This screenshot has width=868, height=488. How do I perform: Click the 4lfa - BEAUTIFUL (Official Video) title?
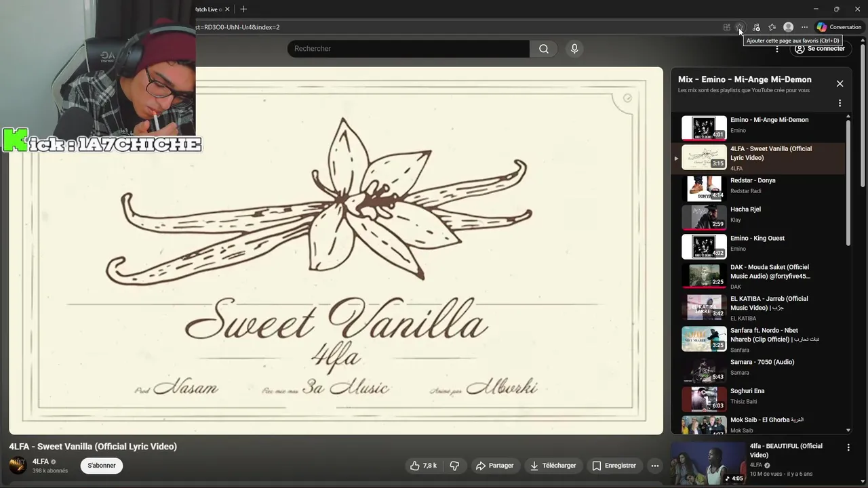[786, 450]
